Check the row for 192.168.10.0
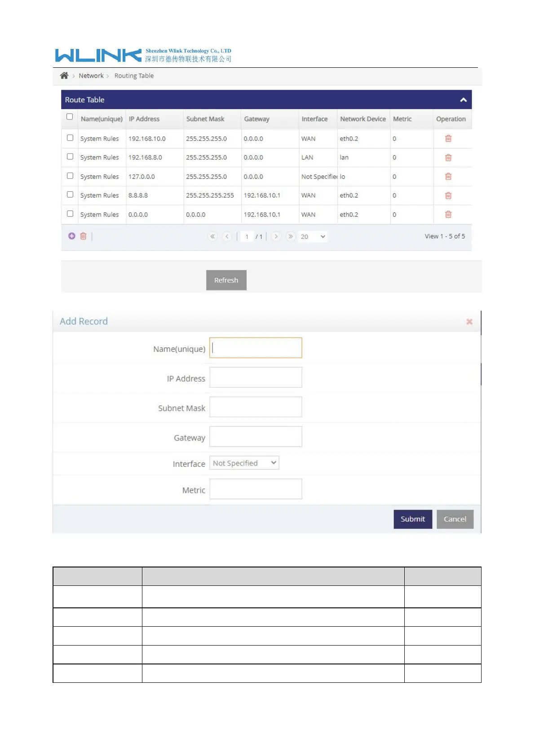This screenshot has width=535, height=756. coord(70,138)
